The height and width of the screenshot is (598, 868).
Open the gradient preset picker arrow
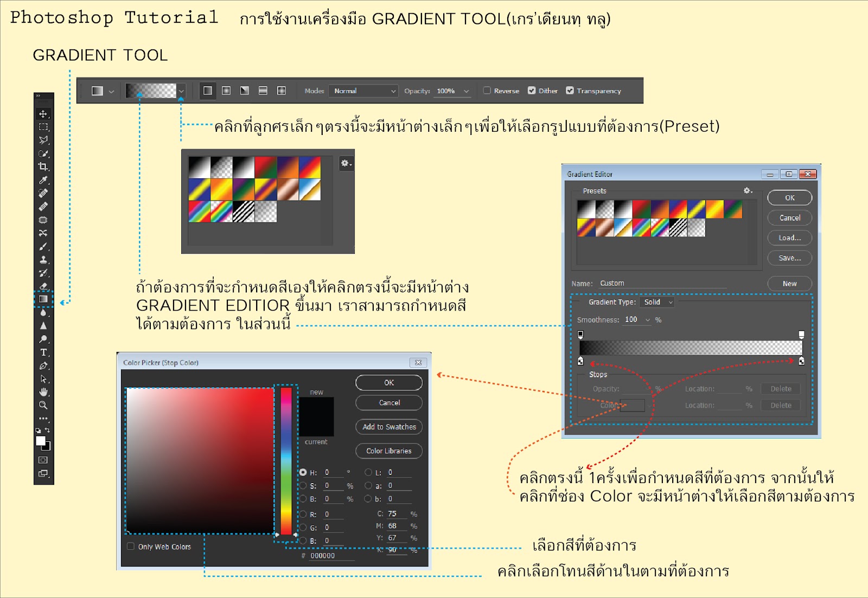[181, 91]
